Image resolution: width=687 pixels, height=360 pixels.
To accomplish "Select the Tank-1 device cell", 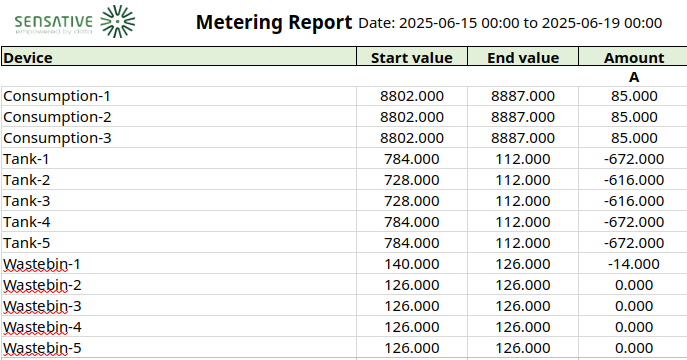I will (179, 159).
